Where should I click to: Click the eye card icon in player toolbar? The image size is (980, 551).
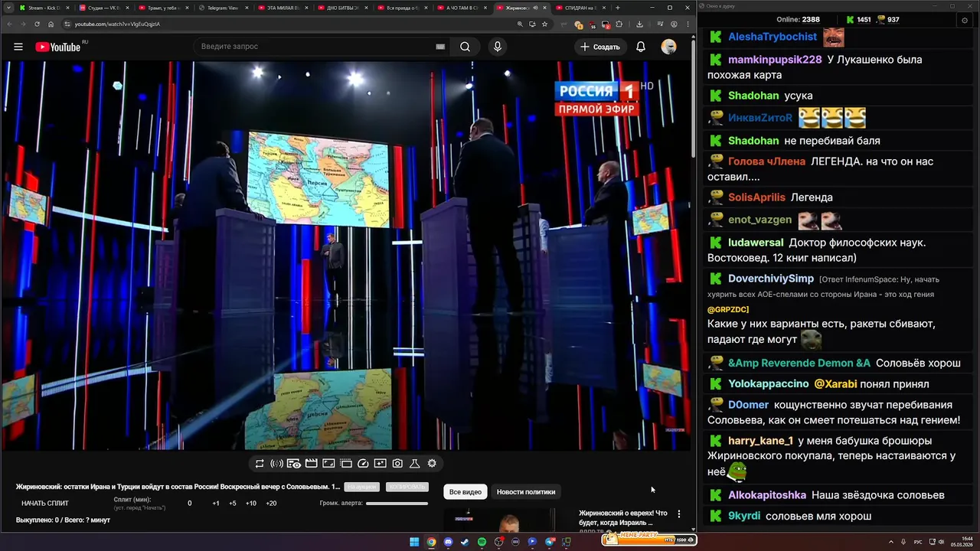pyautogui.click(x=294, y=464)
